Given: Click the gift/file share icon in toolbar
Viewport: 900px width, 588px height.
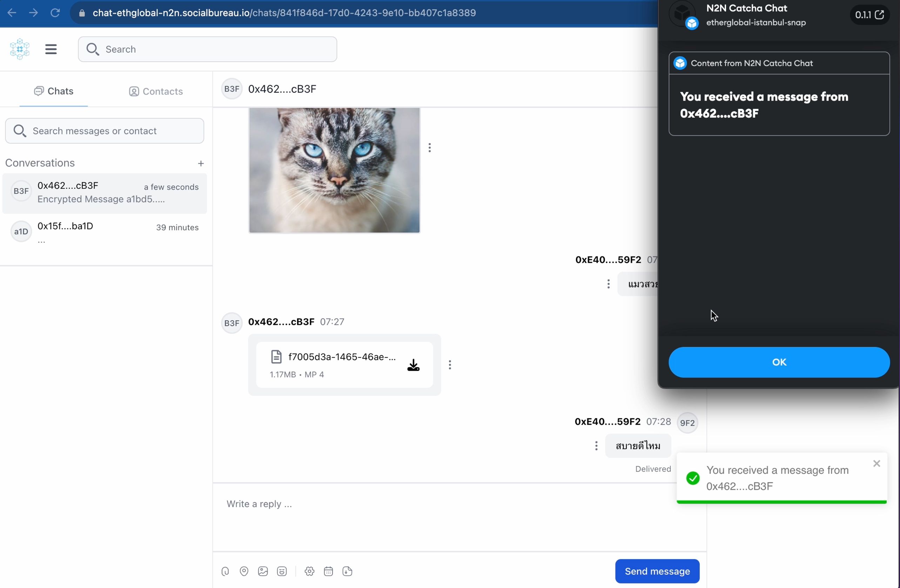Looking at the screenshot, I should click(x=348, y=571).
